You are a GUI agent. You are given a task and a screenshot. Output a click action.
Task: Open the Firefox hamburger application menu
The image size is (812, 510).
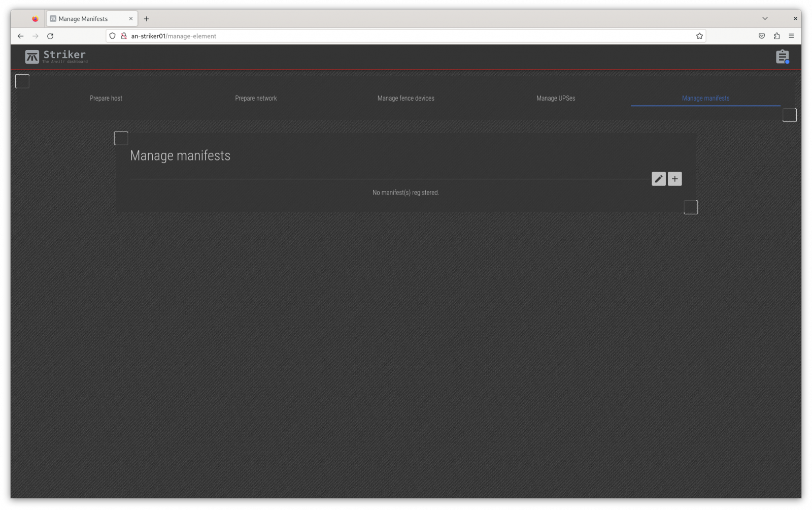coord(791,36)
